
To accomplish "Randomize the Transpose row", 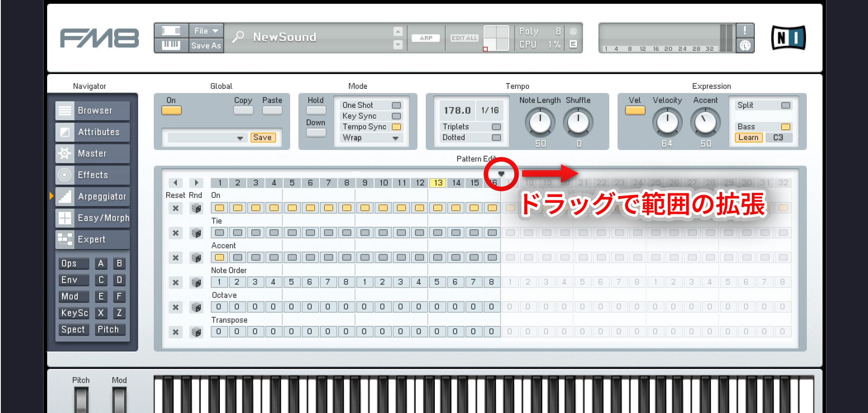I will (x=196, y=332).
